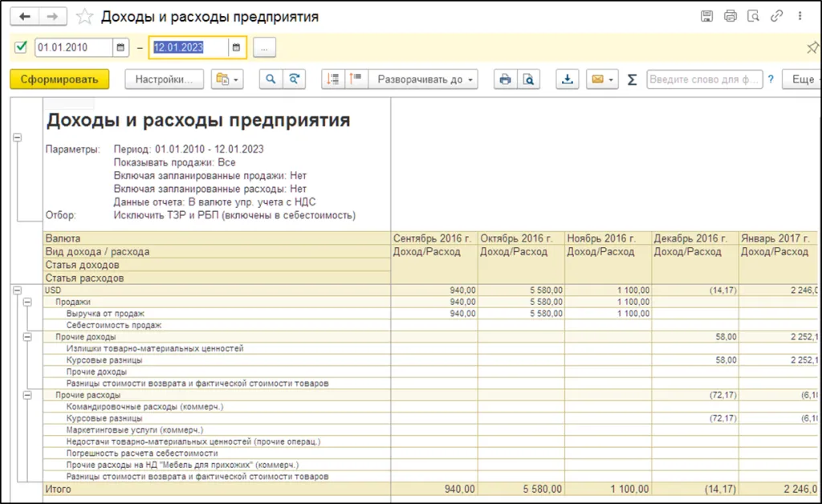Viewport: 822px width, 504px height.
Task: Click the sum sigma icon
Action: click(x=632, y=79)
